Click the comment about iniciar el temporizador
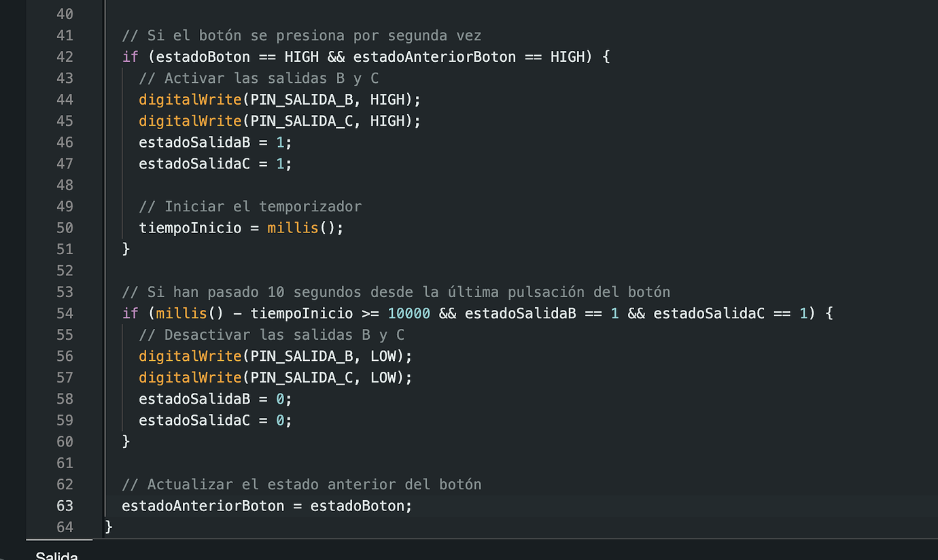Image resolution: width=938 pixels, height=560 pixels. (241, 206)
